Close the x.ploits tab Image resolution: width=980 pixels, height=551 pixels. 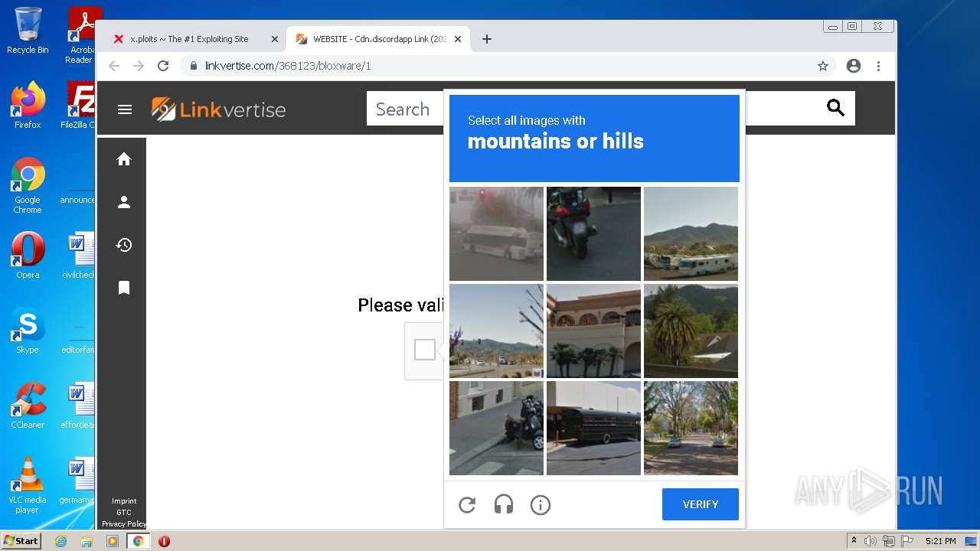tap(274, 39)
